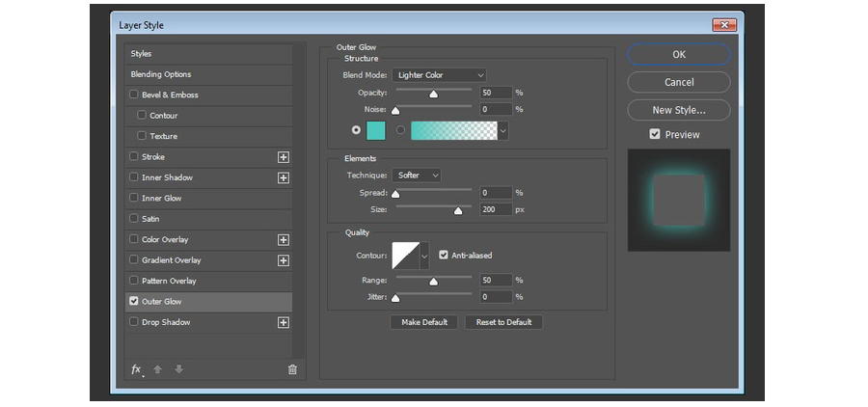Click the plus icon next to Stroke
The height and width of the screenshot is (407, 868).
pyautogui.click(x=284, y=157)
